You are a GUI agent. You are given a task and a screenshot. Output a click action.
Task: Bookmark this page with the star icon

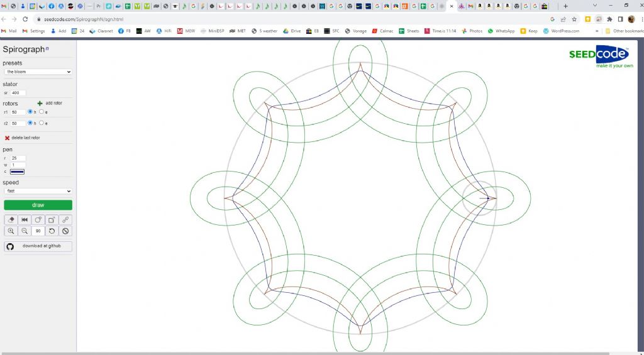tap(574, 19)
